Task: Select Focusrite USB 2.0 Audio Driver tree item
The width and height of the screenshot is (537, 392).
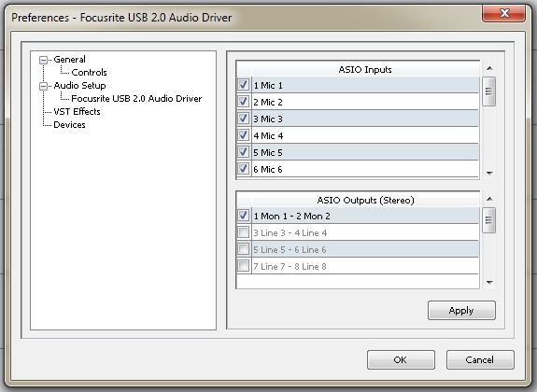Action: click(136, 99)
